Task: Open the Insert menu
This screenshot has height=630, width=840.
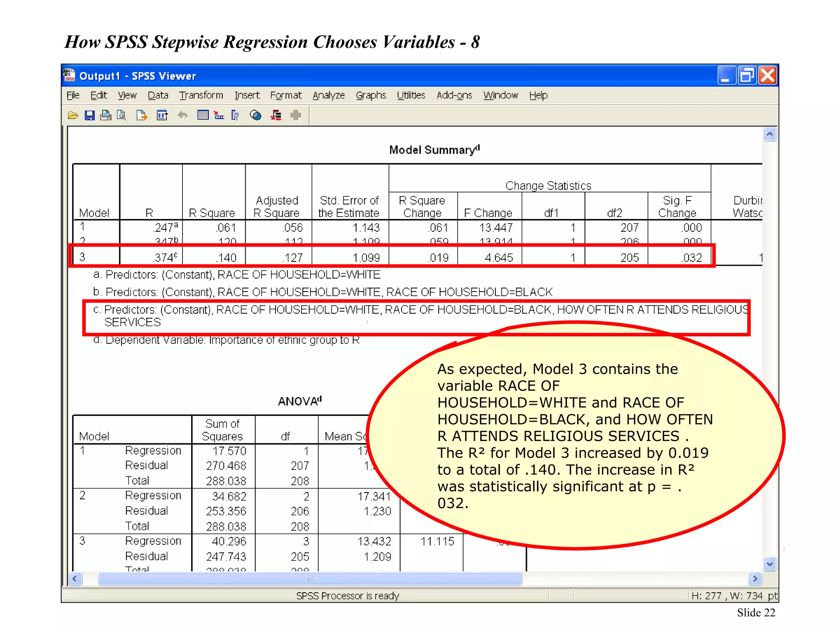Action: click(x=247, y=96)
